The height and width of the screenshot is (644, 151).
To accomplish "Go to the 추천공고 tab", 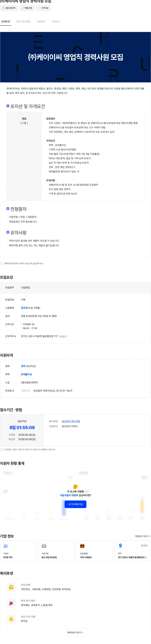I will click(56, 21).
